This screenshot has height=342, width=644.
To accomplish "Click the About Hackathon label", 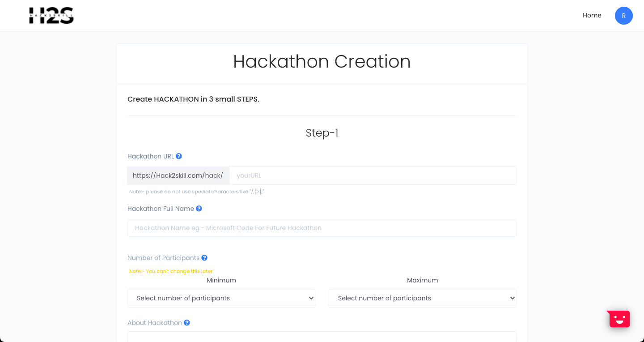I will tap(154, 323).
